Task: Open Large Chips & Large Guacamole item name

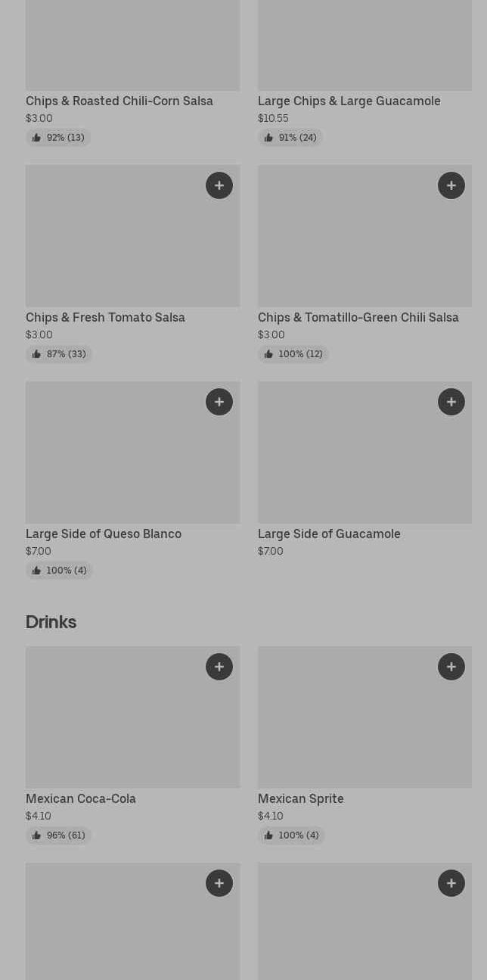Action: [x=349, y=101]
